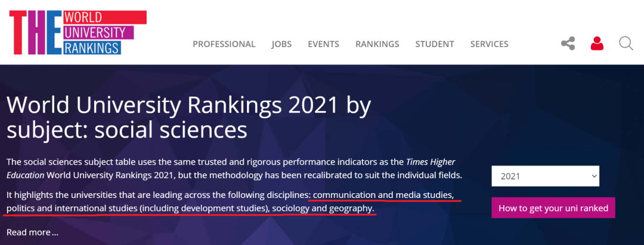Viewport: 644px width, 245px height.
Task: Select the Student menu item
Action: pos(435,44)
